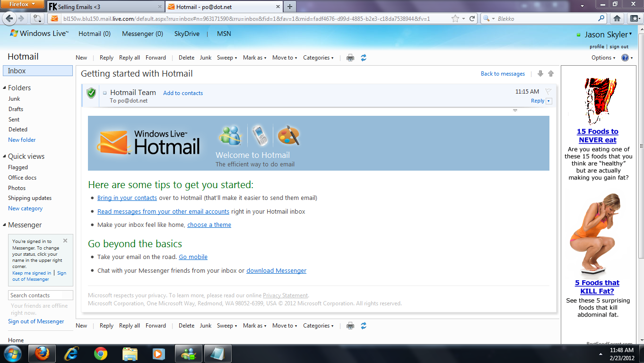This screenshot has height=363, width=644.
Task: Click the print icon in bottom toolbar
Action: coord(350,326)
